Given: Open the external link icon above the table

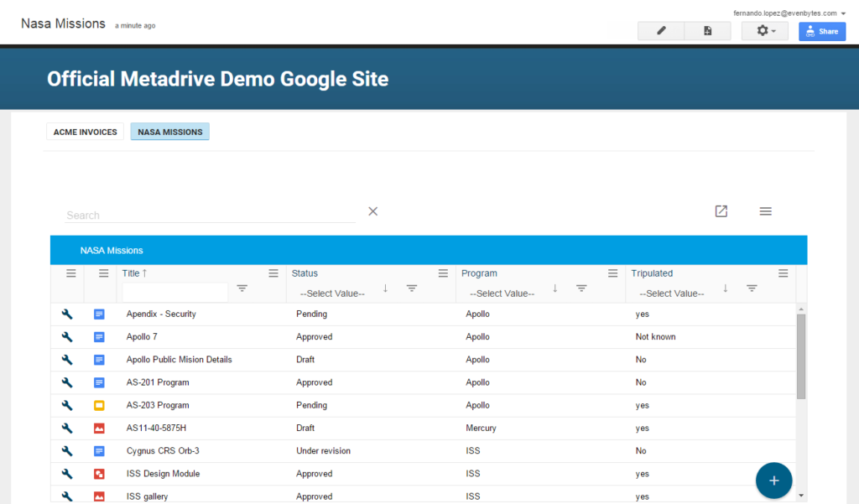Looking at the screenshot, I should point(721,211).
